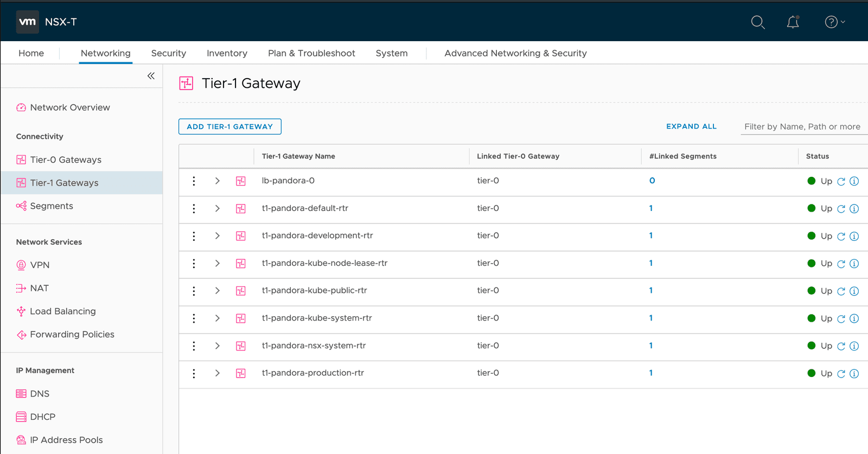Image resolution: width=868 pixels, height=454 pixels.
Task: Expand the t1-pandora-kube-node-lease-rtr row
Action: pyautogui.click(x=218, y=264)
